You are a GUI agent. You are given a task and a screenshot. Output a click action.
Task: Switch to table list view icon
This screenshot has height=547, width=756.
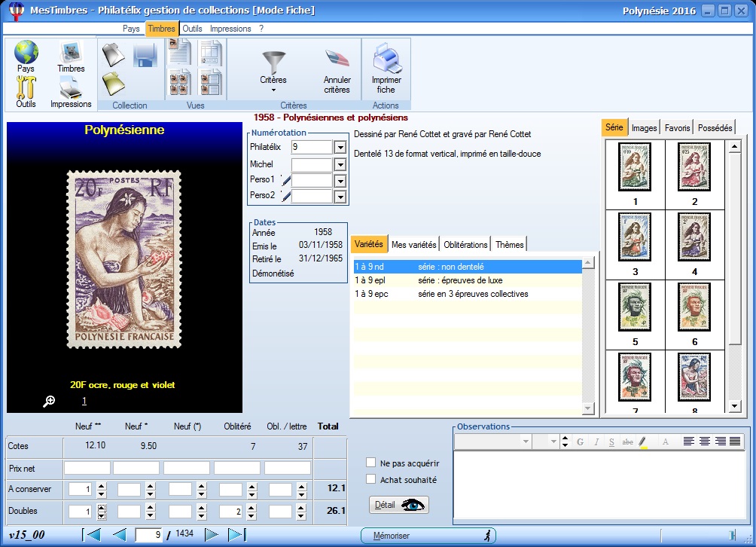(211, 53)
